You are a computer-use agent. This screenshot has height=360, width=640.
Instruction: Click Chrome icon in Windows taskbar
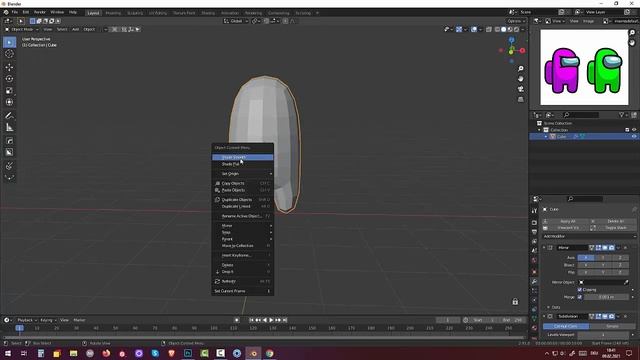270,353
